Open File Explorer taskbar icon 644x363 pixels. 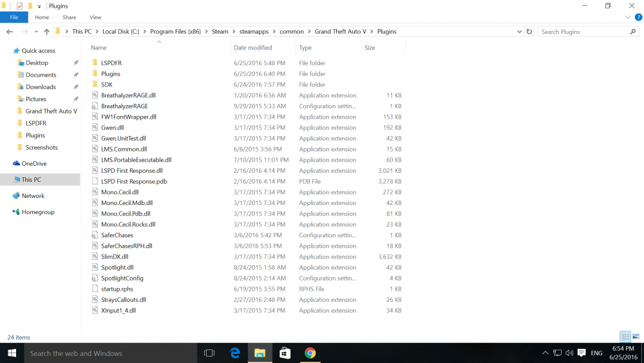click(x=260, y=353)
